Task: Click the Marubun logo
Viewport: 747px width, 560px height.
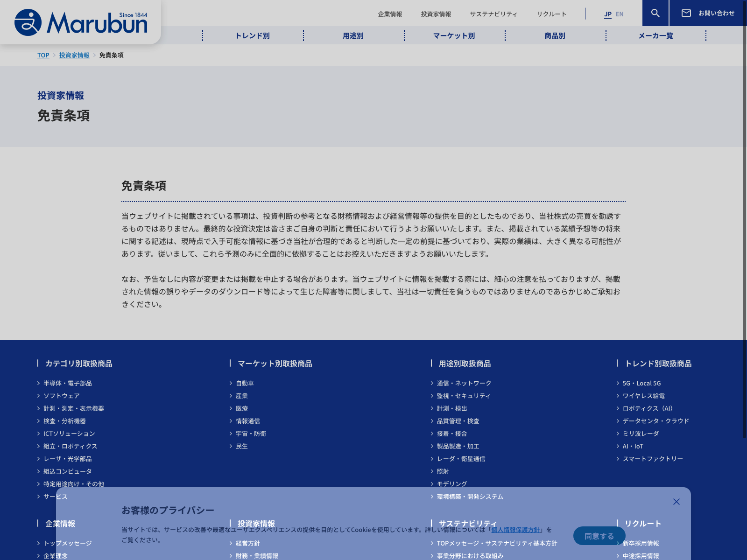Action: (x=81, y=22)
